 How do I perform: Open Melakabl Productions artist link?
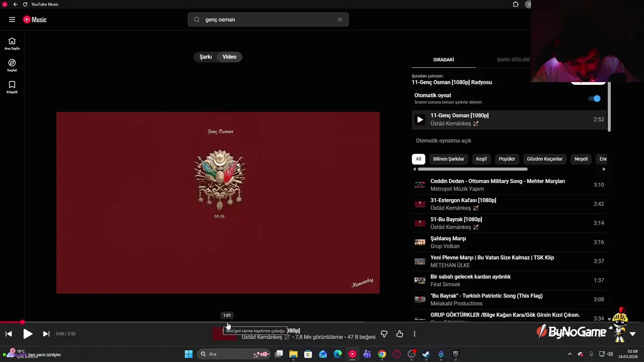(456, 304)
